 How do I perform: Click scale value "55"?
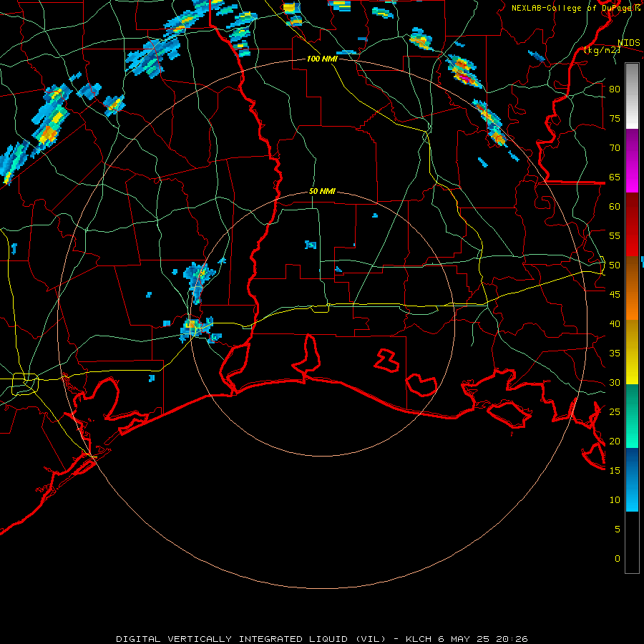(x=615, y=235)
